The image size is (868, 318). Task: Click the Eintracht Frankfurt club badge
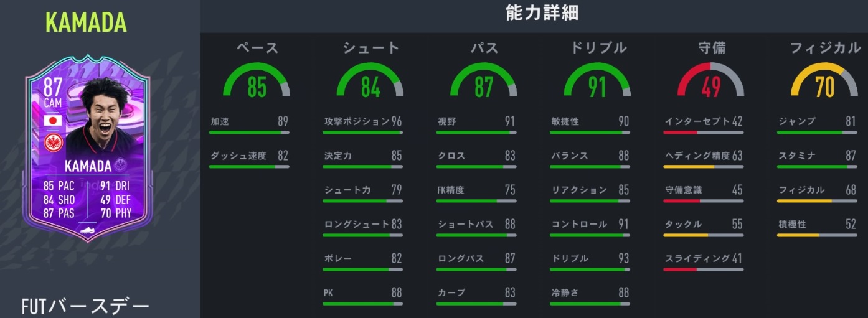pos(52,144)
